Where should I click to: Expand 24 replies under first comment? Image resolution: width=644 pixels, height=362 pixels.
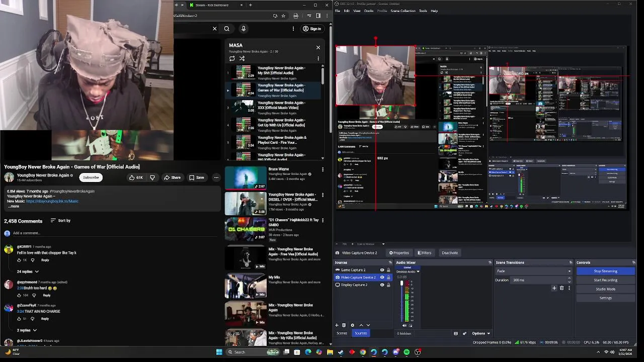27,271
